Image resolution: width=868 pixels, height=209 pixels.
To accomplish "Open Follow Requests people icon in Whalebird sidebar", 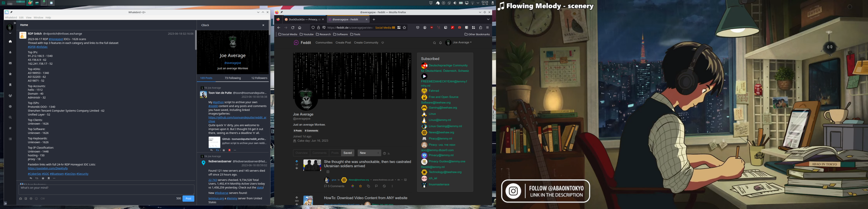I will [x=10, y=95].
